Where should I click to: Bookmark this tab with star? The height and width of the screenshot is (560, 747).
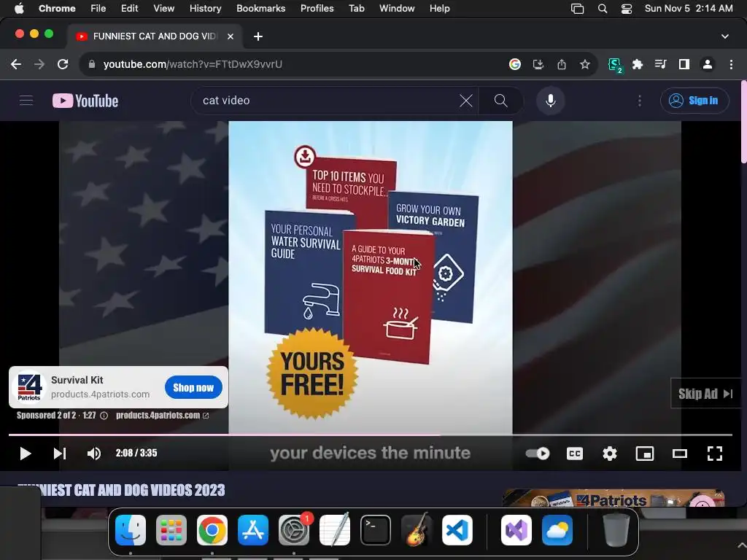[585, 64]
